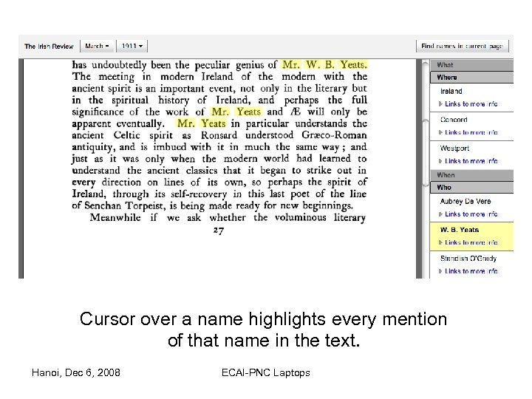
Task: Select Standish O'Grady in Who list
Action: click(468, 259)
